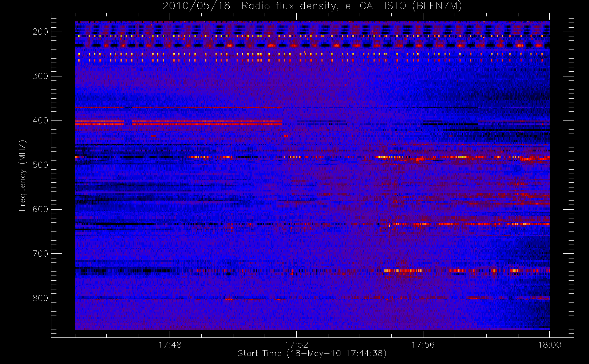Click the 800 frequency tick label

(x=40, y=298)
